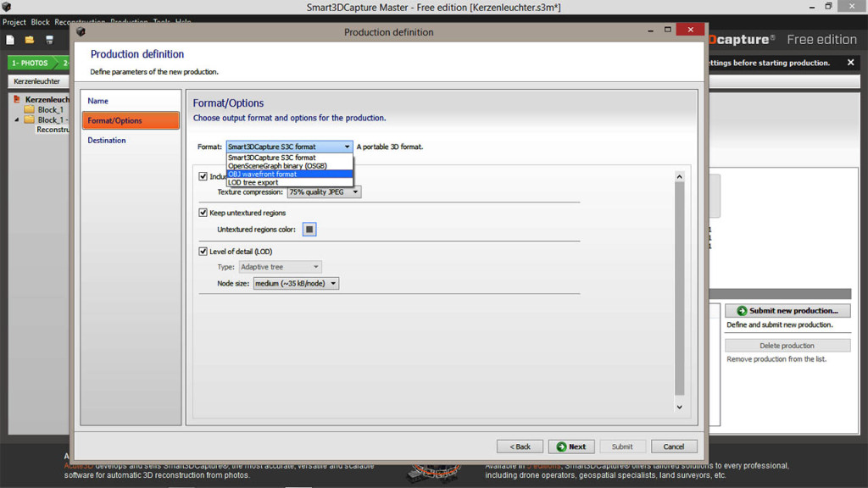Open Texture compression dropdown
The height and width of the screenshot is (488, 868).
coord(324,192)
